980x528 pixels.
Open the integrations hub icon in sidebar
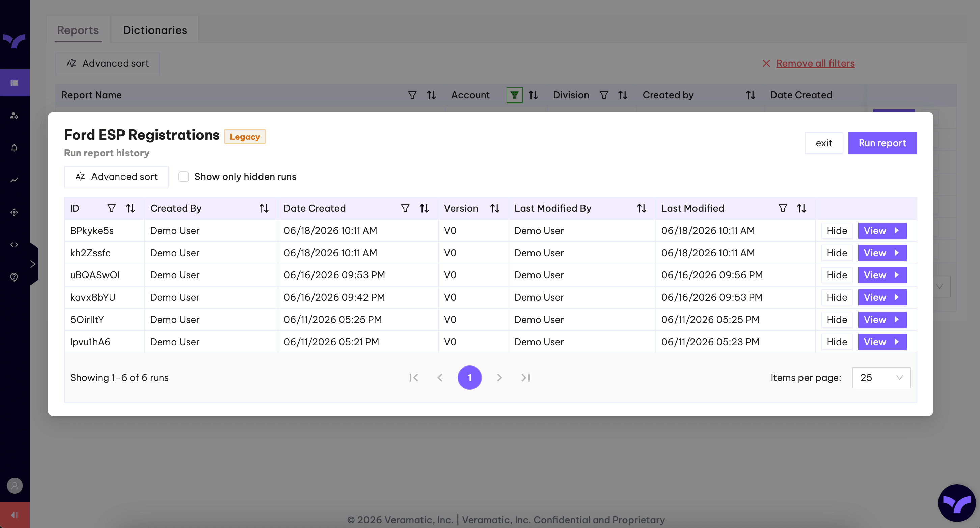(x=15, y=212)
